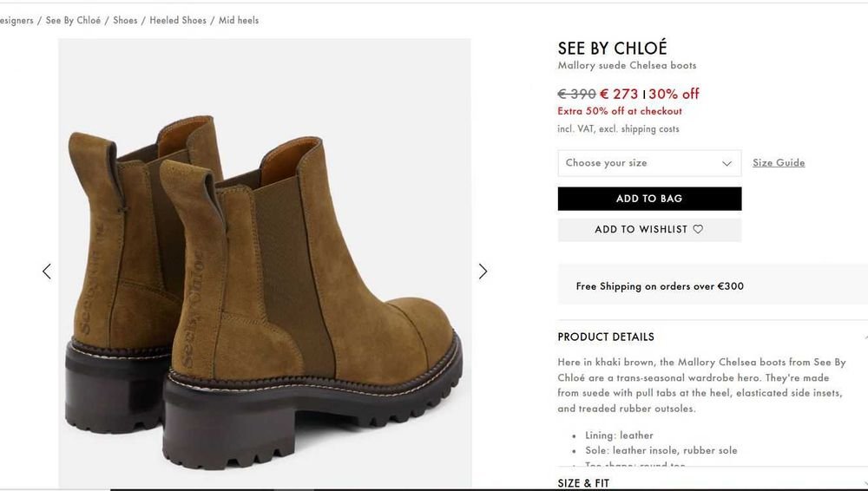Click the suede boots product photo
Image resolution: width=868 pixels, height=491 pixels.
[x=265, y=286]
